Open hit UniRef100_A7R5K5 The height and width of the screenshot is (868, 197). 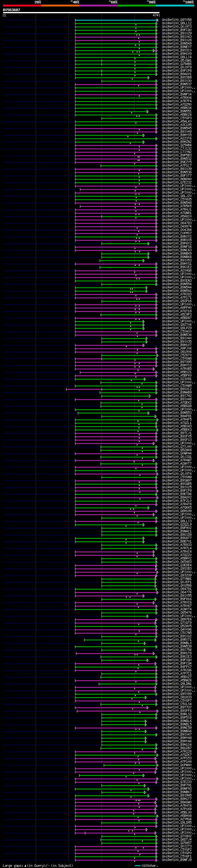[177, 206]
